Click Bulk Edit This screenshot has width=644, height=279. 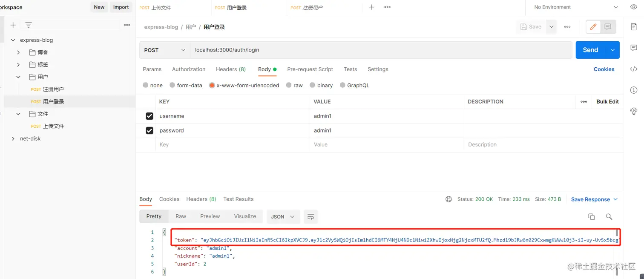coord(607,101)
